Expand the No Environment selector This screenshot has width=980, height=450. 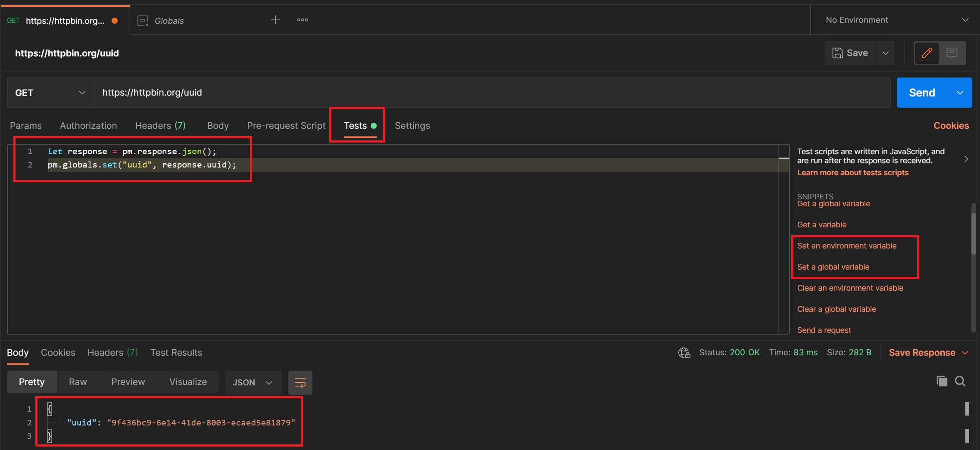(x=896, y=20)
